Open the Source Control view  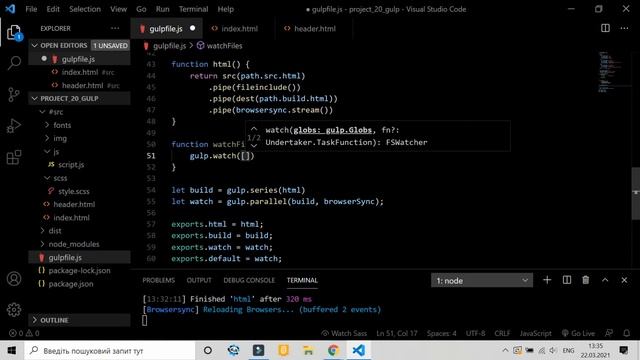14,94
